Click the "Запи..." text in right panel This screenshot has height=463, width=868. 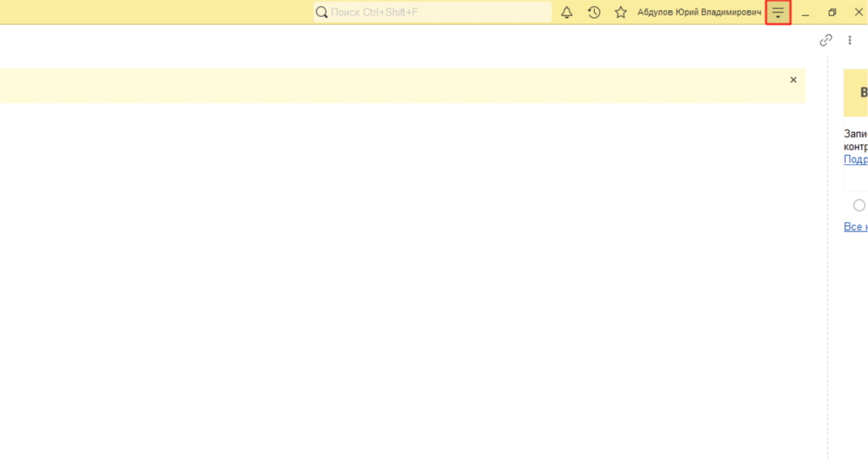(856, 133)
